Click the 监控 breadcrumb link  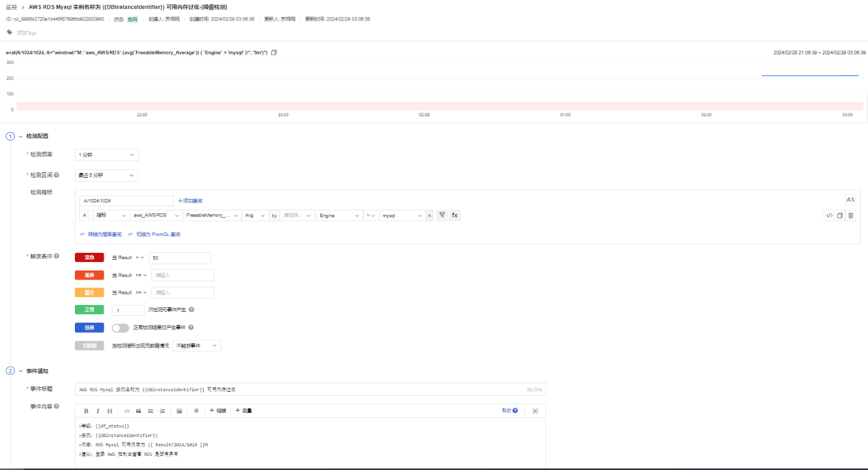[11, 7]
